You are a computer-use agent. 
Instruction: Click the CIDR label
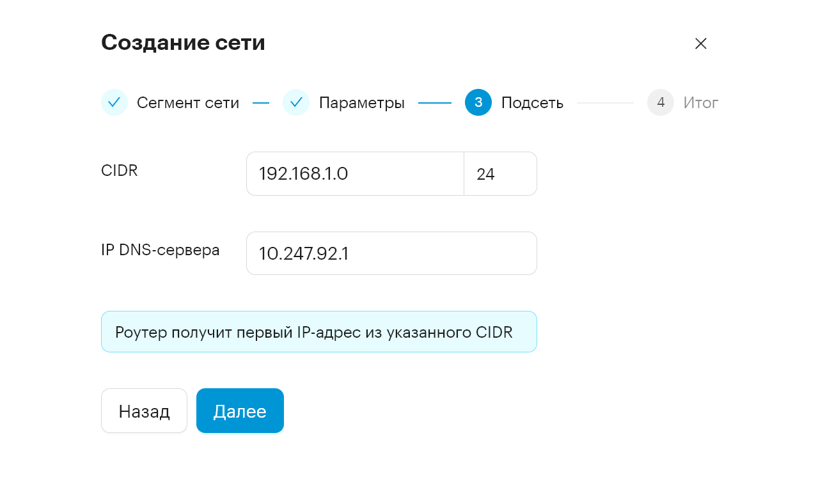pyautogui.click(x=120, y=170)
